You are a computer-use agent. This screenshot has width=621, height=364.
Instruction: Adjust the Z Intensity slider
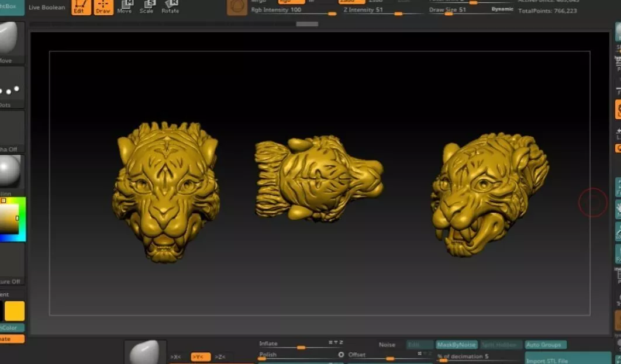click(382, 11)
